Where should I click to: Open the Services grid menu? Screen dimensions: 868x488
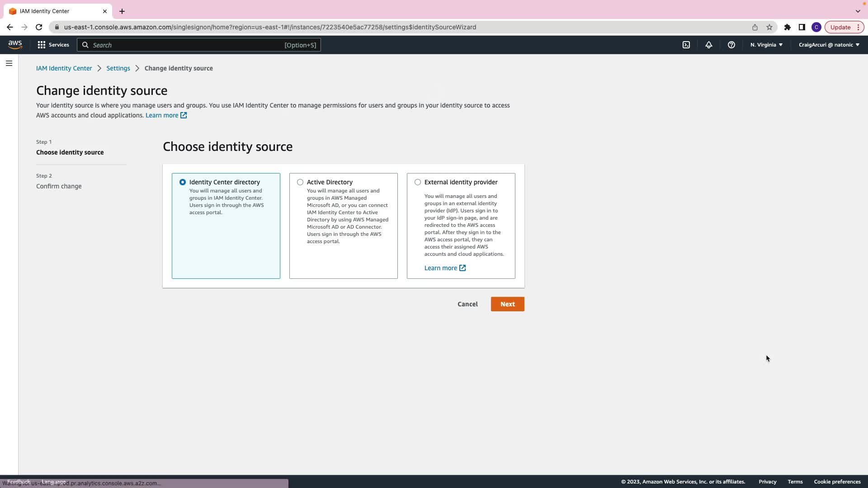click(53, 45)
